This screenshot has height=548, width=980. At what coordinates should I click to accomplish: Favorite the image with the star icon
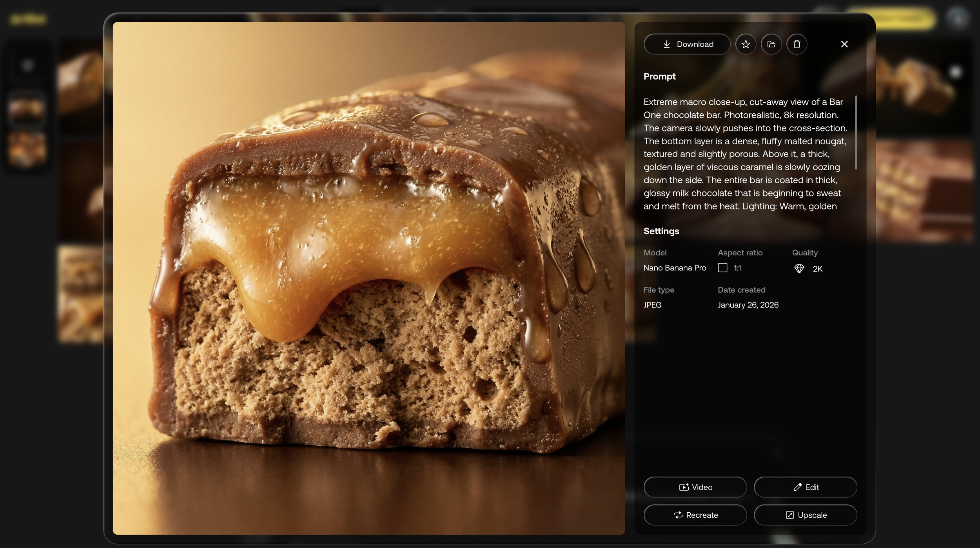point(746,44)
